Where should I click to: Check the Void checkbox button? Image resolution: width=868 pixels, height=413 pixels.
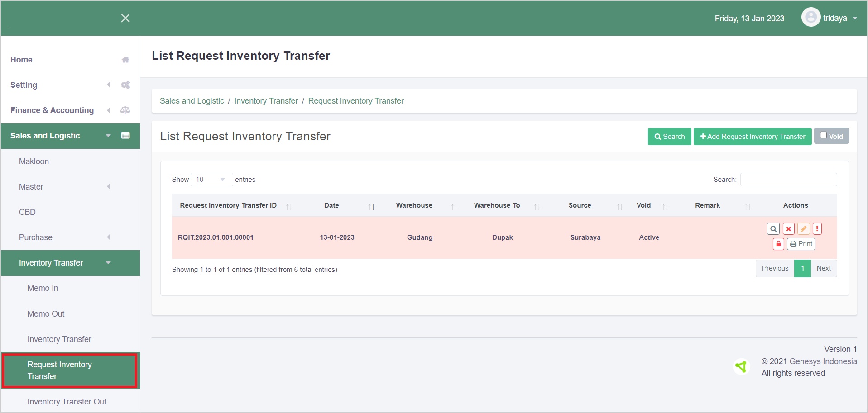point(832,135)
